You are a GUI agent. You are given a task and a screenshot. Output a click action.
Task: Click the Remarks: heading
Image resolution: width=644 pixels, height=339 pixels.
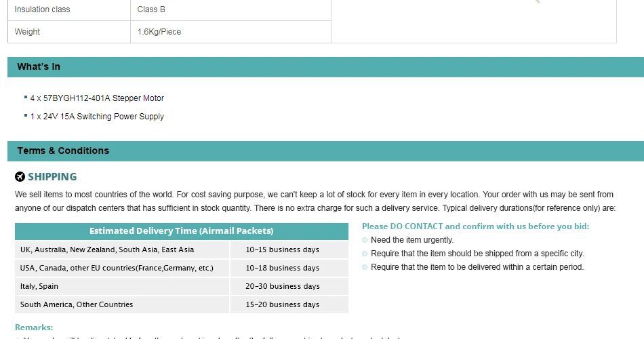click(34, 327)
